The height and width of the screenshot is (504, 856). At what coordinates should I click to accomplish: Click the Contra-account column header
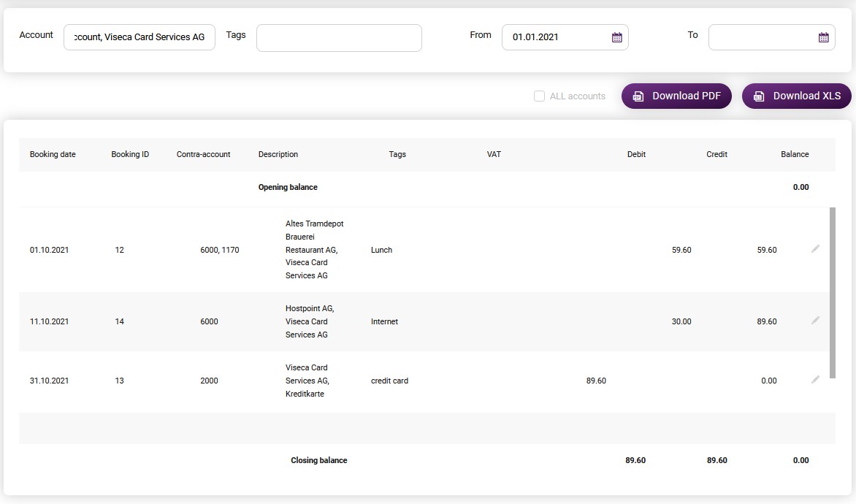[203, 155]
